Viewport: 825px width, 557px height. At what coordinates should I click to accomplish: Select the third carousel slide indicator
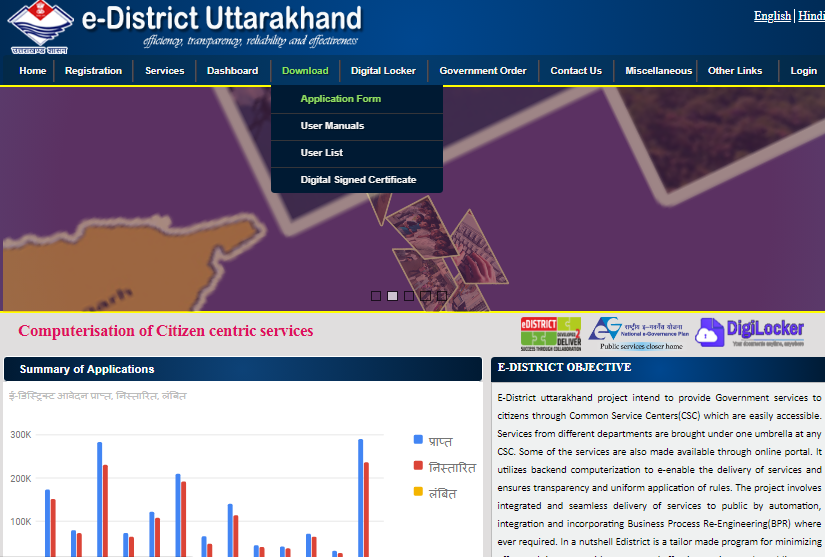pos(409,296)
